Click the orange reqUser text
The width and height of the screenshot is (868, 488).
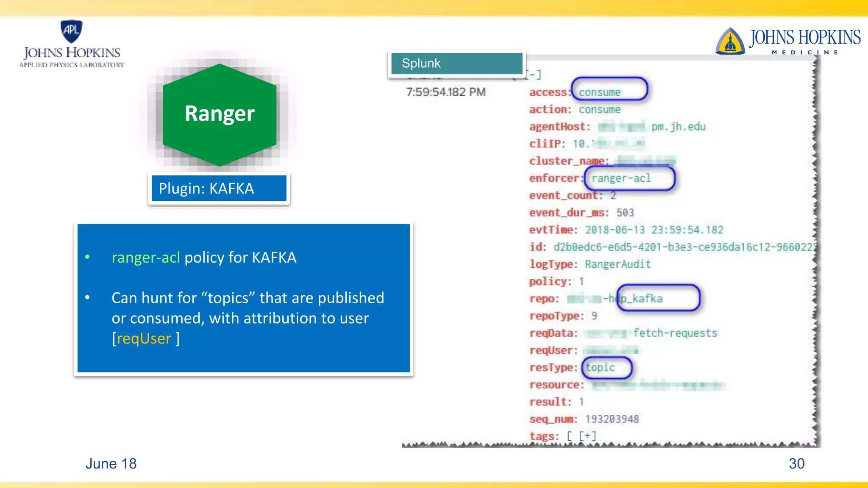pos(144,338)
